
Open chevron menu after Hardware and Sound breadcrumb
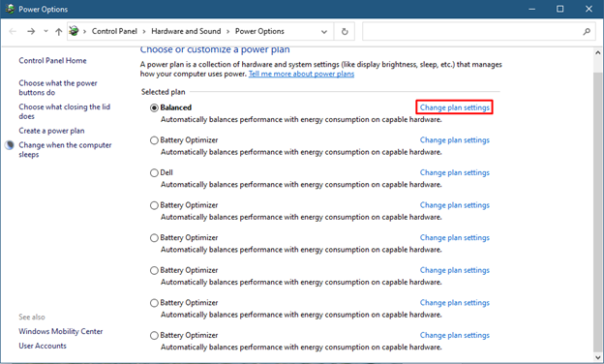pyautogui.click(x=227, y=31)
